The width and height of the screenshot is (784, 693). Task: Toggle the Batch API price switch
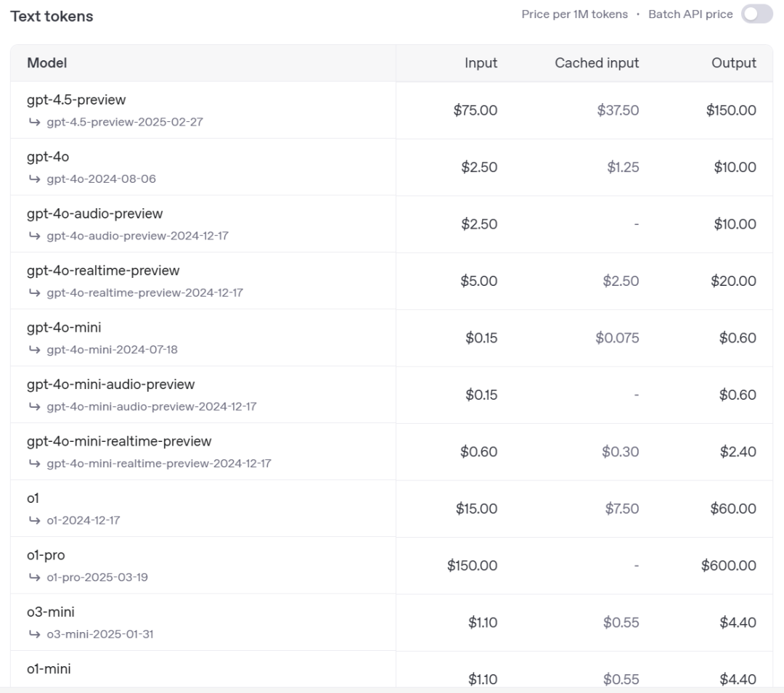click(756, 15)
